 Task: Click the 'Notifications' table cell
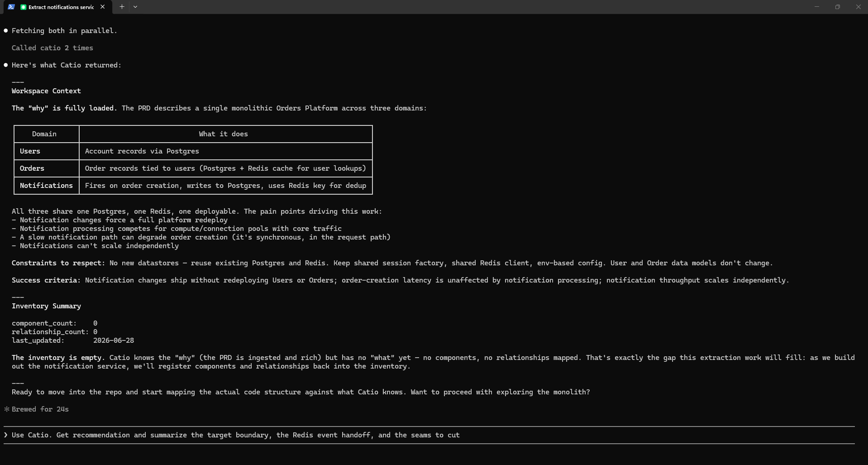pos(46,186)
